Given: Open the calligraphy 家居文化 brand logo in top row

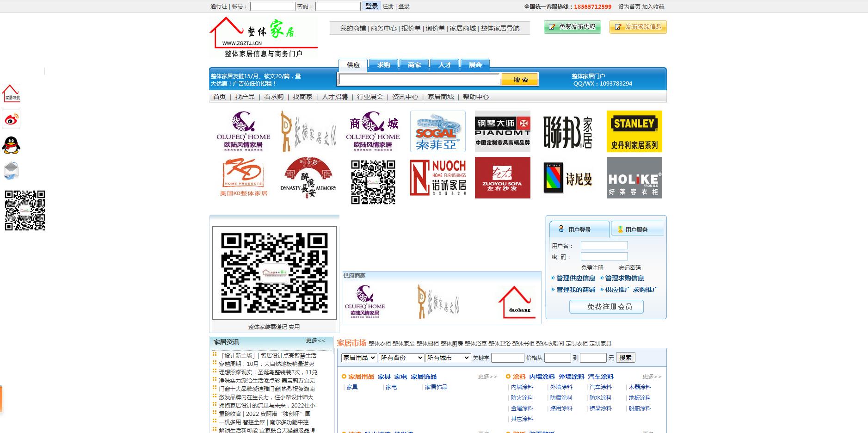Looking at the screenshot, I should tap(308, 131).
